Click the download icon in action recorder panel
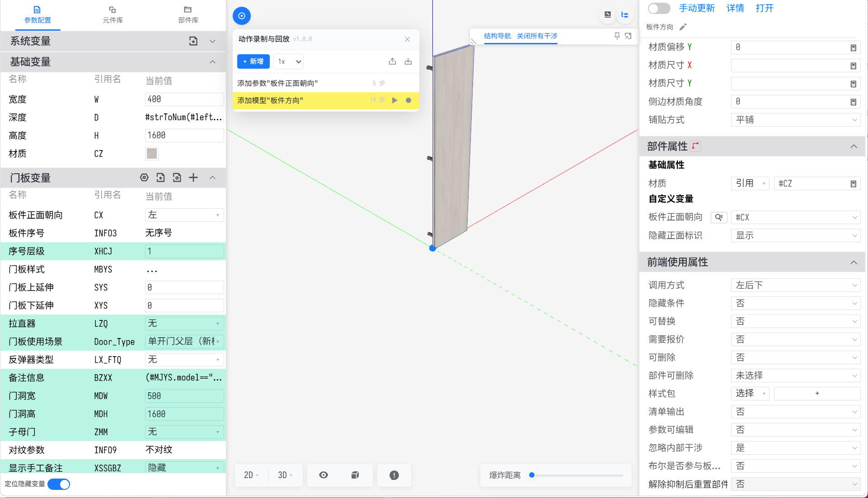 coord(408,61)
